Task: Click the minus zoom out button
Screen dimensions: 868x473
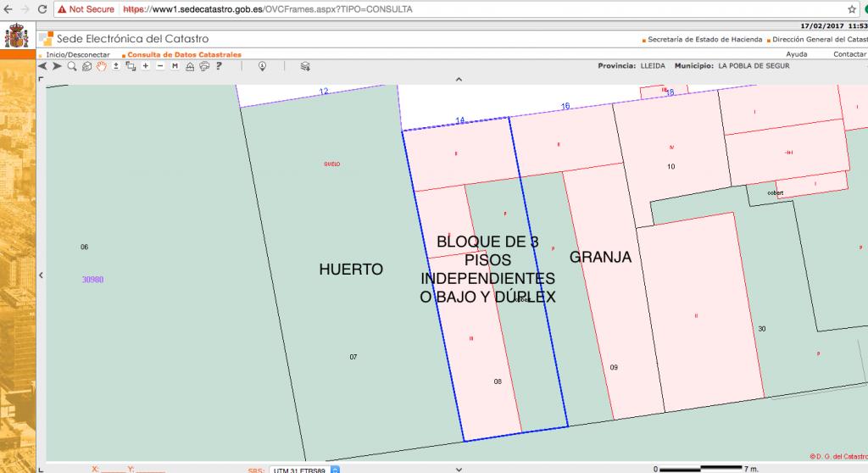Action: pos(160,66)
